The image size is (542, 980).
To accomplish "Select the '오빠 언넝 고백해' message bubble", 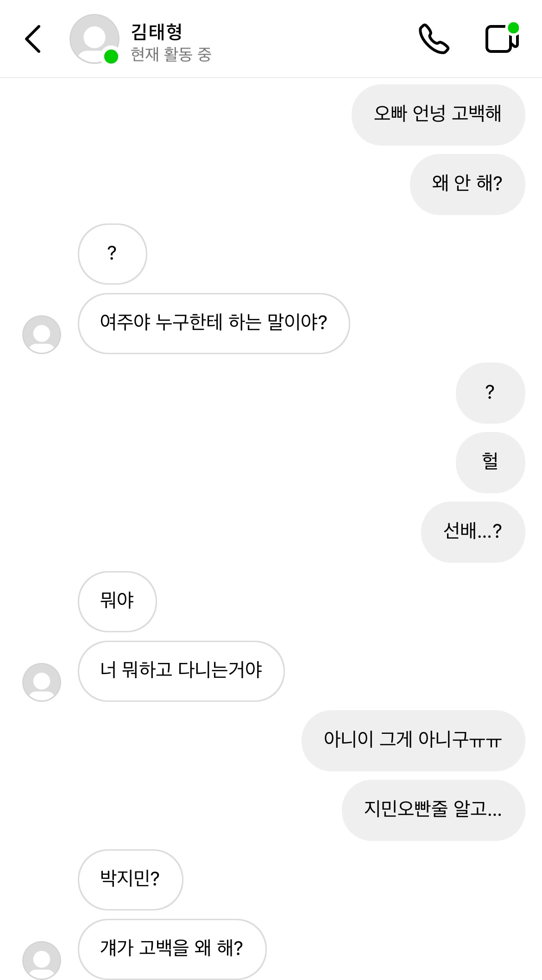I will [x=438, y=115].
